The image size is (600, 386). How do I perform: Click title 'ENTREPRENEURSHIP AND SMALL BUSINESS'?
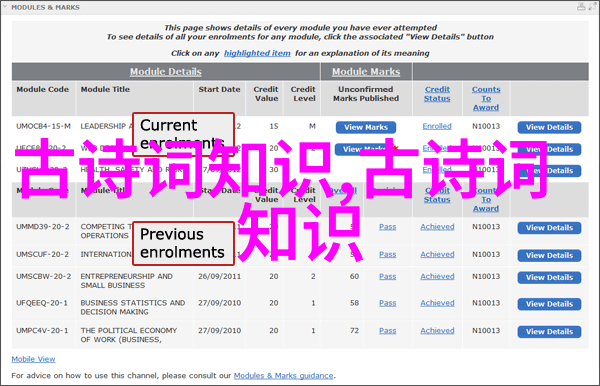point(126,281)
